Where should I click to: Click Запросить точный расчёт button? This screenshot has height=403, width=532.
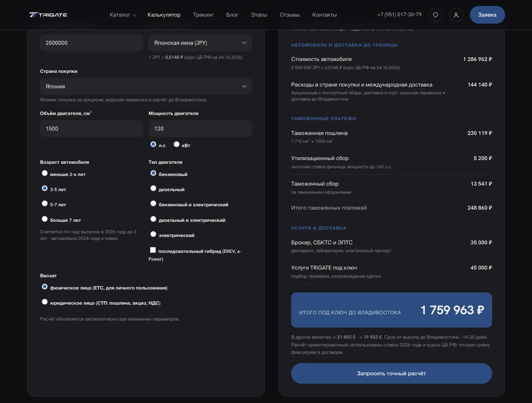[x=392, y=373]
